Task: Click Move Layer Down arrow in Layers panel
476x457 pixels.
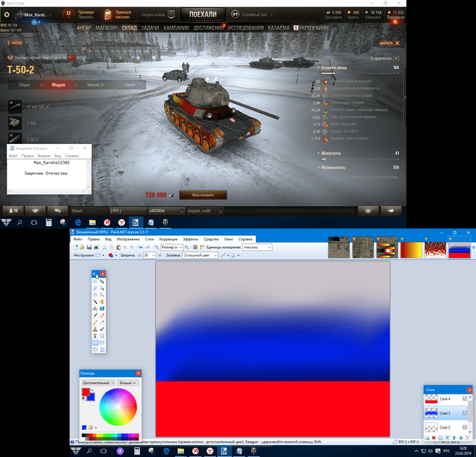Action: pos(461,437)
